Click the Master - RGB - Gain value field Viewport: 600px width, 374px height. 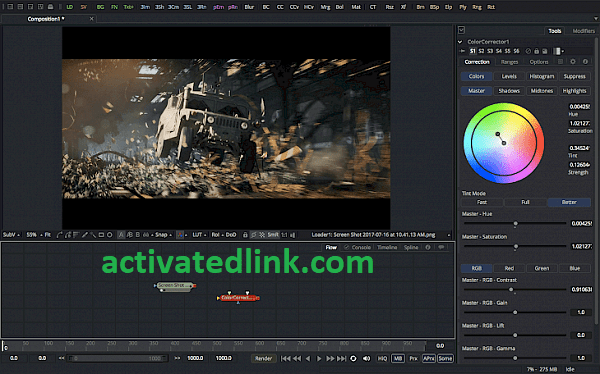coord(581,312)
